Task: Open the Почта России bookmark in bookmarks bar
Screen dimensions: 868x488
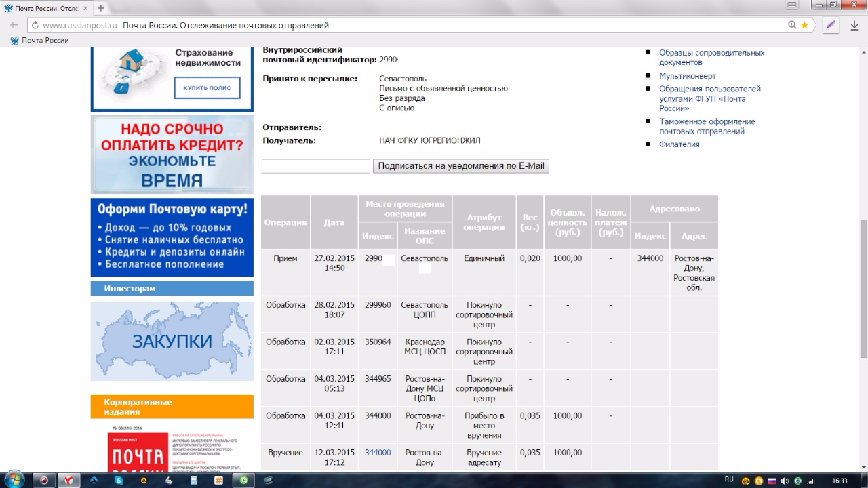Action: [x=39, y=41]
